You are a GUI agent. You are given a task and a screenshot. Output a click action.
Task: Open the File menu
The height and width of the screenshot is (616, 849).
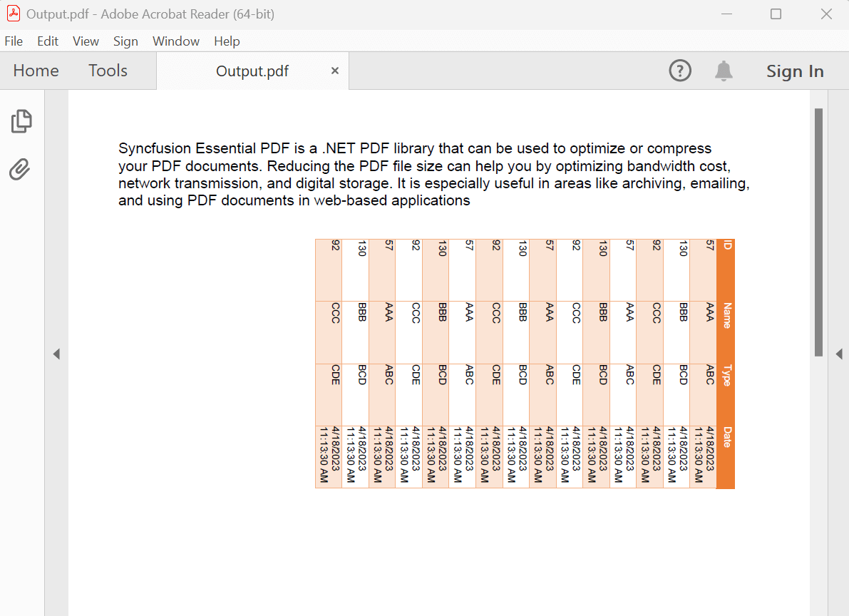[x=14, y=41]
